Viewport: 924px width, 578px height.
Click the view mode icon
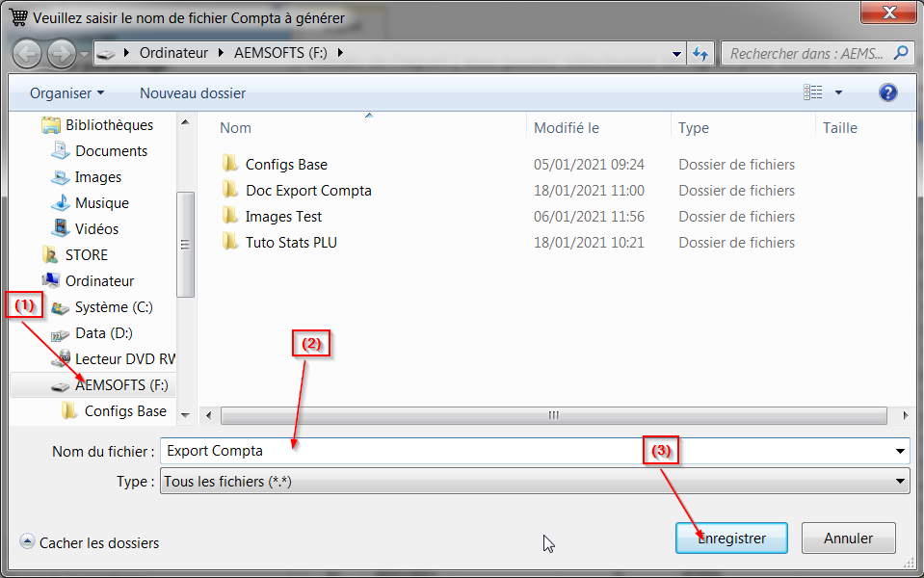click(813, 93)
